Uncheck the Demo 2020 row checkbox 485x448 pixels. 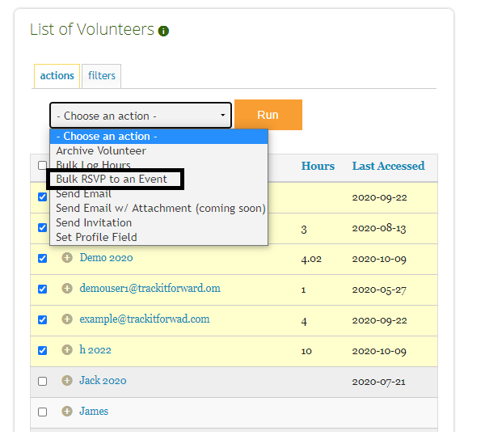pos(43,259)
